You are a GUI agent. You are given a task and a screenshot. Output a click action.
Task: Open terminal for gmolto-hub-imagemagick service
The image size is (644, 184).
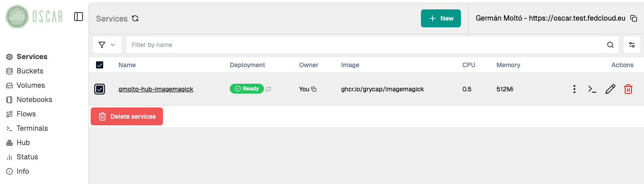[592, 89]
